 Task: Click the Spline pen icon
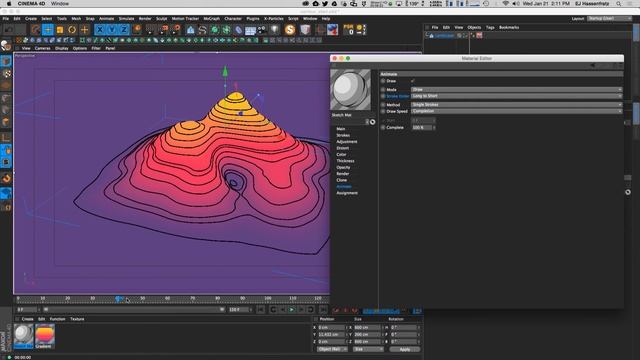(x=202, y=29)
